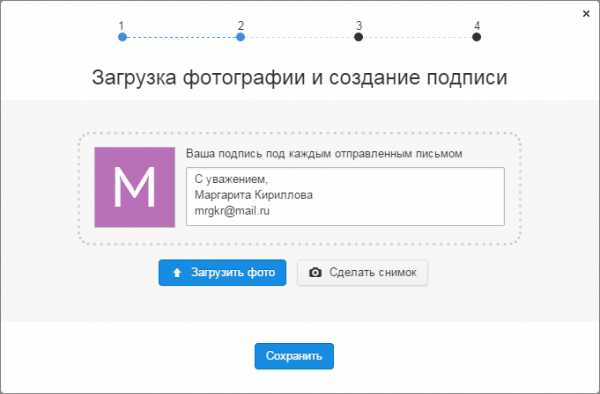Image resolution: width=600 pixels, height=394 pixels.
Task: Click into the signature text field
Action: [345, 196]
